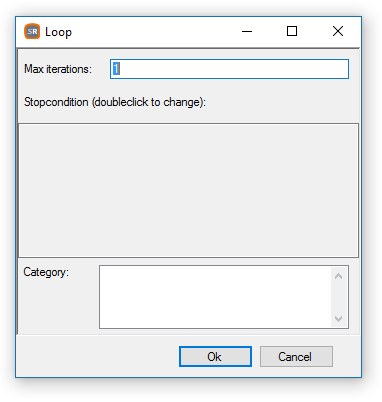Click the Loop title text

pos(58,32)
